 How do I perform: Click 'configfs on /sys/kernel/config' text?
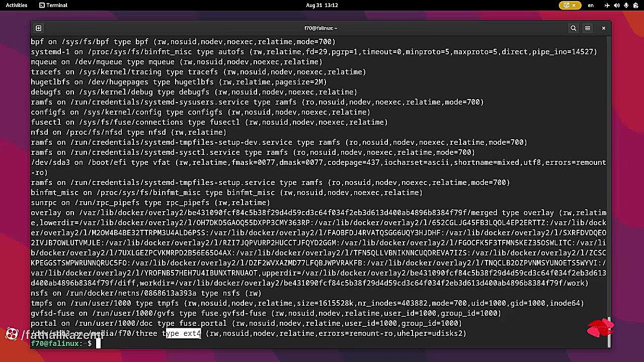96,112
